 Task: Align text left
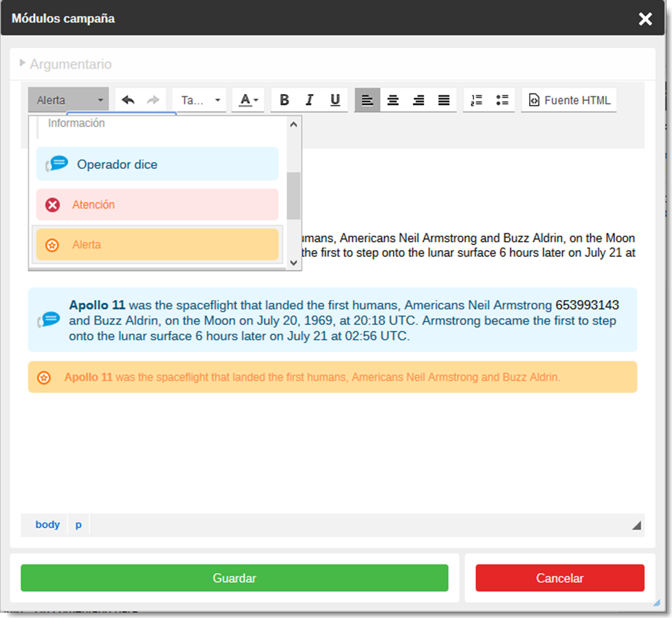(368, 100)
